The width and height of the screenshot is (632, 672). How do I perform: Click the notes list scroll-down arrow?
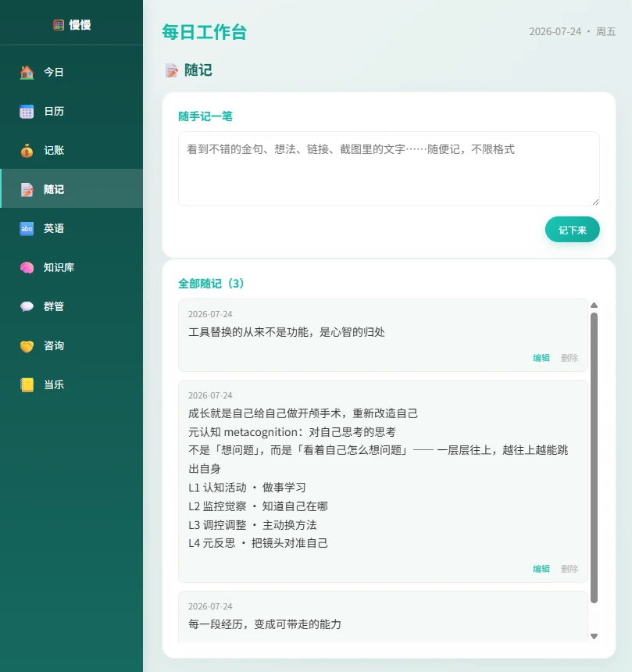[x=594, y=636]
